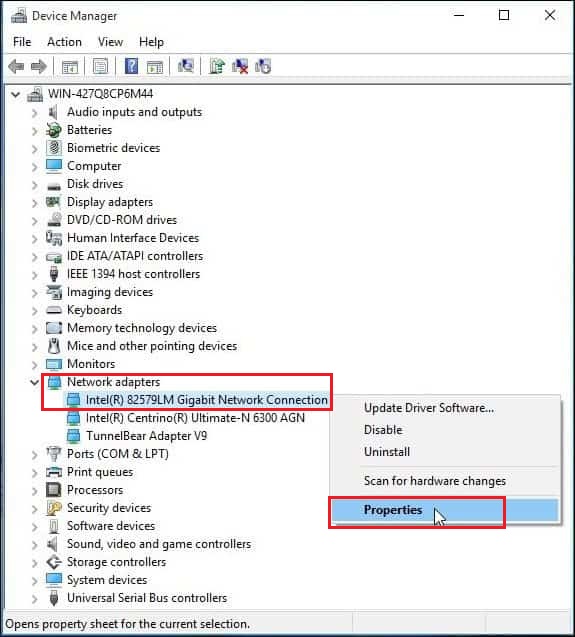Collapse the Network adapters category

click(x=34, y=382)
